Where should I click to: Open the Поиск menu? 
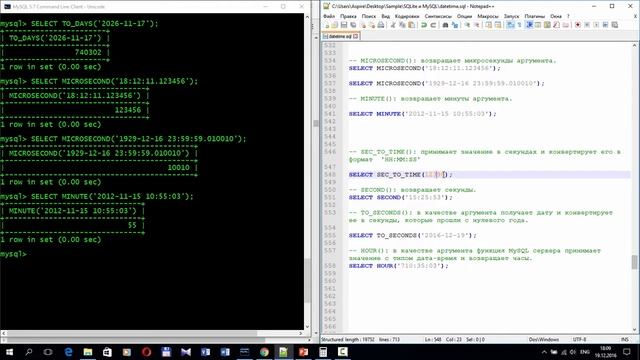(369, 16)
